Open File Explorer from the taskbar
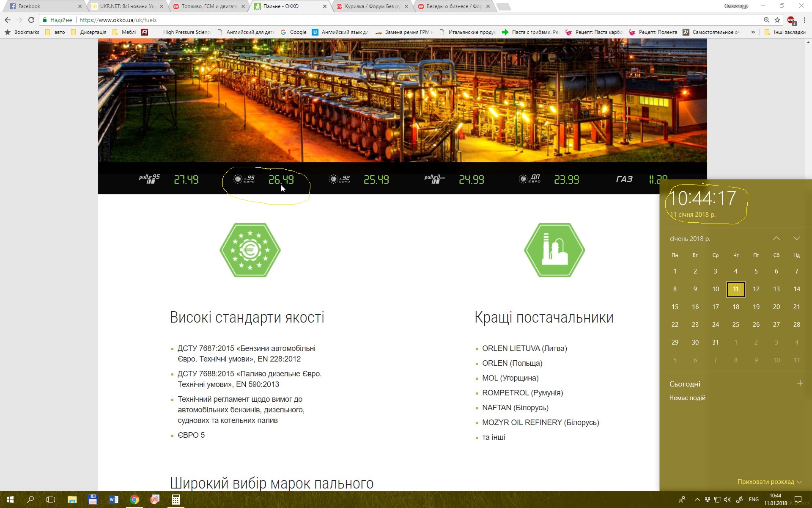 point(72,500)
